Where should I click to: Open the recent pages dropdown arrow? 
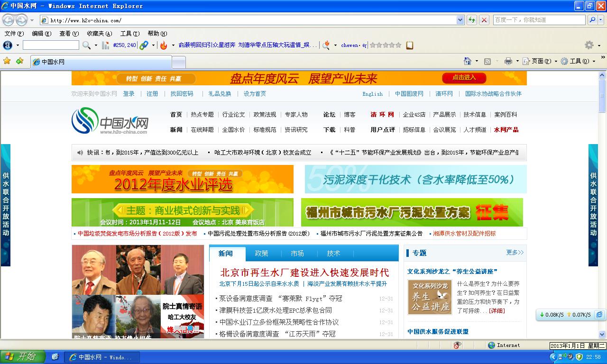(x=32, y=20)
